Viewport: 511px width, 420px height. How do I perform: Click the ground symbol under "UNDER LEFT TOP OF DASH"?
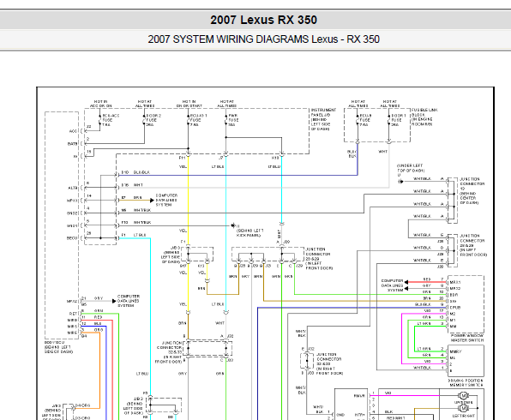click(x=400, y=181)
